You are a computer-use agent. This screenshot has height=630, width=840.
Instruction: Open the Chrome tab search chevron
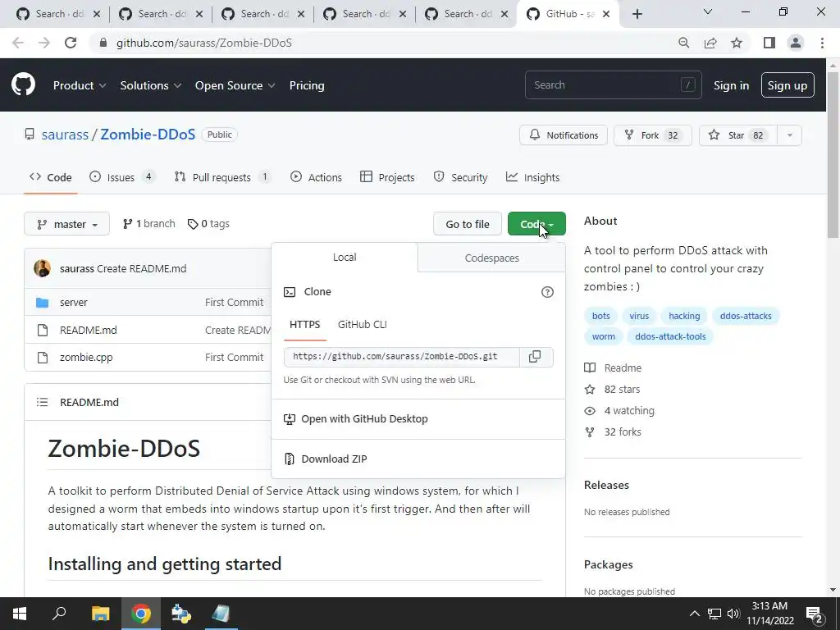(708, 11)
